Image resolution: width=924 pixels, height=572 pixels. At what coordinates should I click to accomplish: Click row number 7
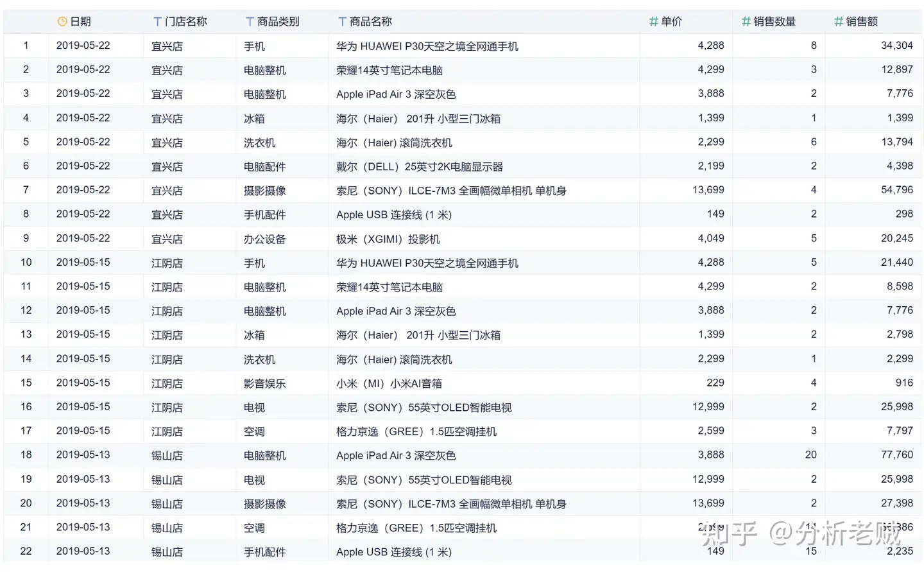(x=26, y=190)
